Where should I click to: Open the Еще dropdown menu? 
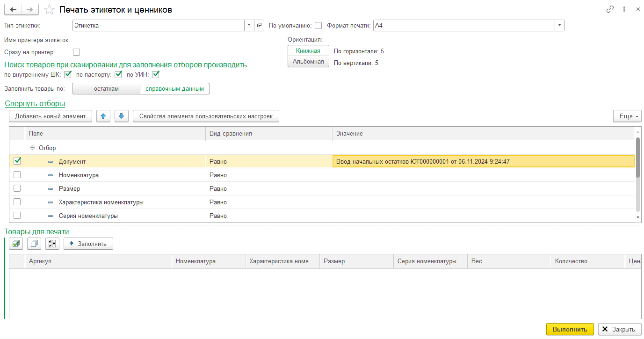[x=627, y=116]
